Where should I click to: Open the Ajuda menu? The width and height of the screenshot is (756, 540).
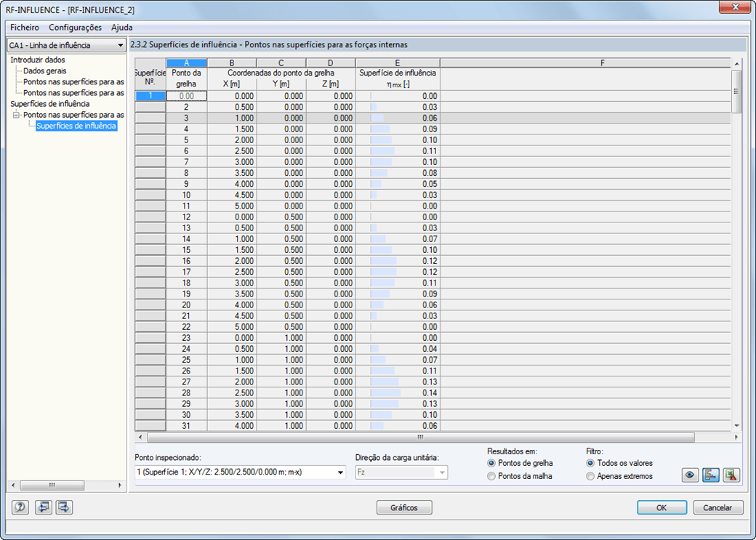(121, 28)
